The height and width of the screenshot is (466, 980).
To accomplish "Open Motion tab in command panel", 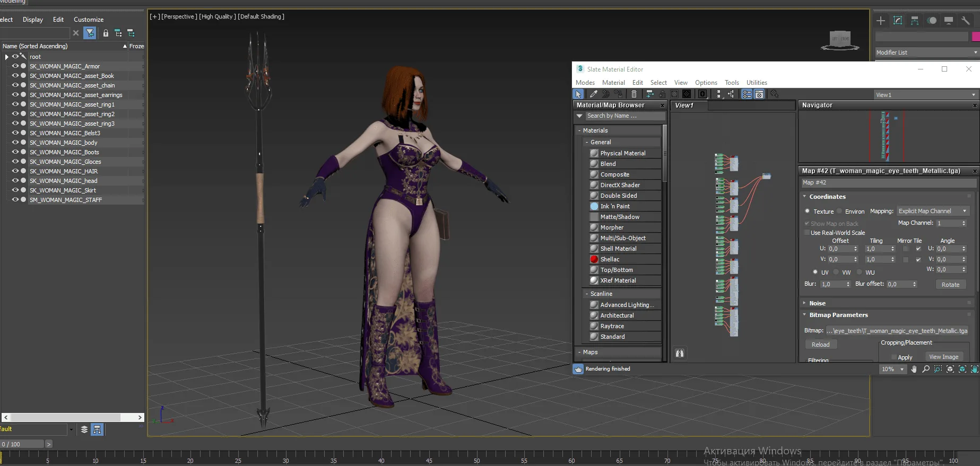I will click(932, 21).
